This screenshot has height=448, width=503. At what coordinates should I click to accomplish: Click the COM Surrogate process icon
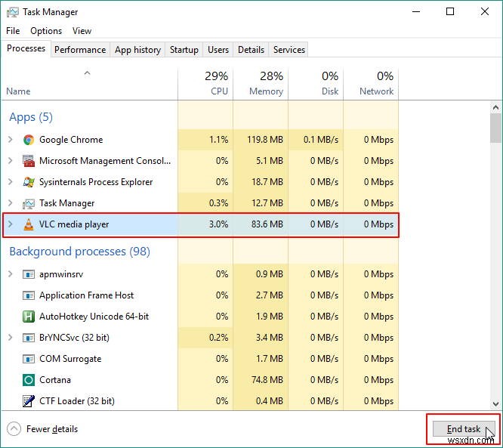point(29,359)
